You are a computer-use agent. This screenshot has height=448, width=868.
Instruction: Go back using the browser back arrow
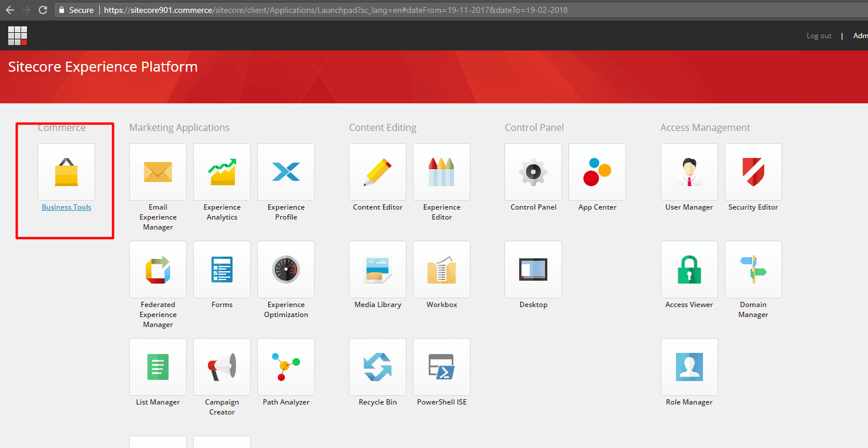coord(9,10)
